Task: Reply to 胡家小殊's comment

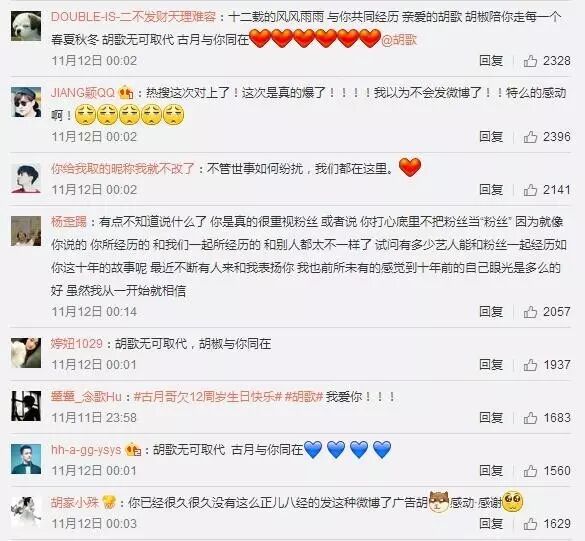Action: click(491, 524)
